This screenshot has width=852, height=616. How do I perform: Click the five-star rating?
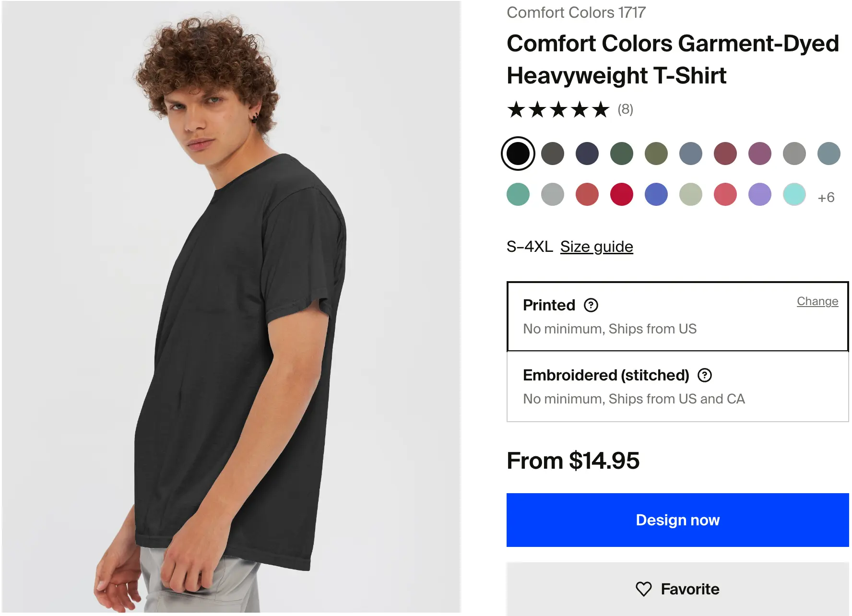click(x=558, y=110)
